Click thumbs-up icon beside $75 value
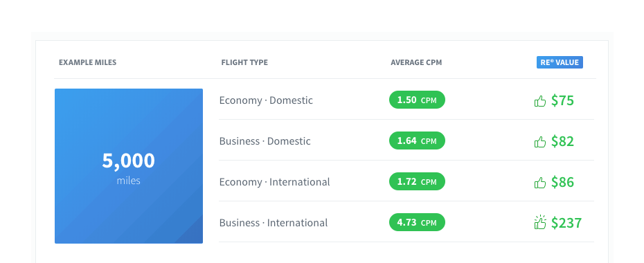This screenshot has height=263, width=644. [540, 101]
